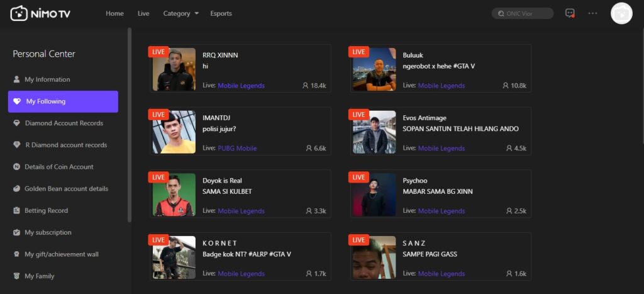644x294 pixels.
Task: Open SANZ stream thumbnail
Action: click(374, 257)
